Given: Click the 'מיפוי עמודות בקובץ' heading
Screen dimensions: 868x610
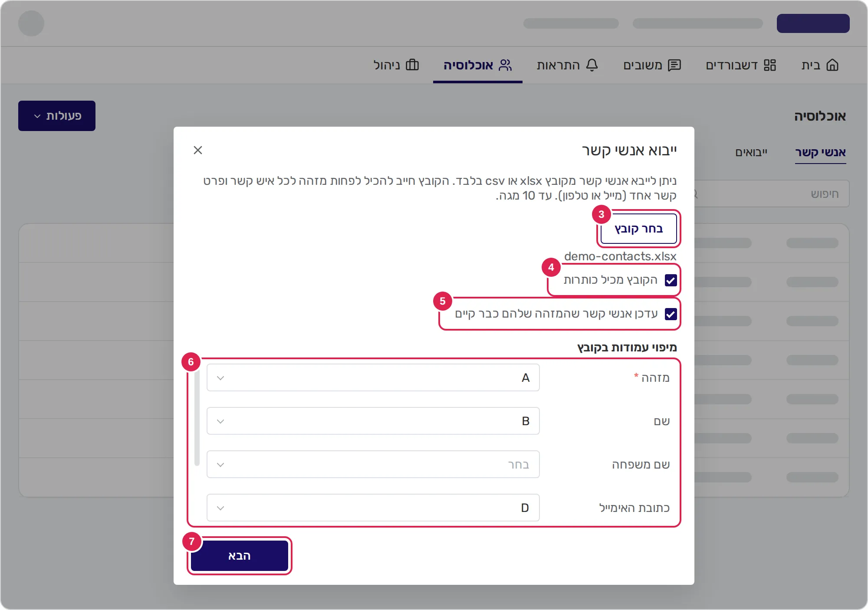Looking at the screenshot, I should 627,348.
